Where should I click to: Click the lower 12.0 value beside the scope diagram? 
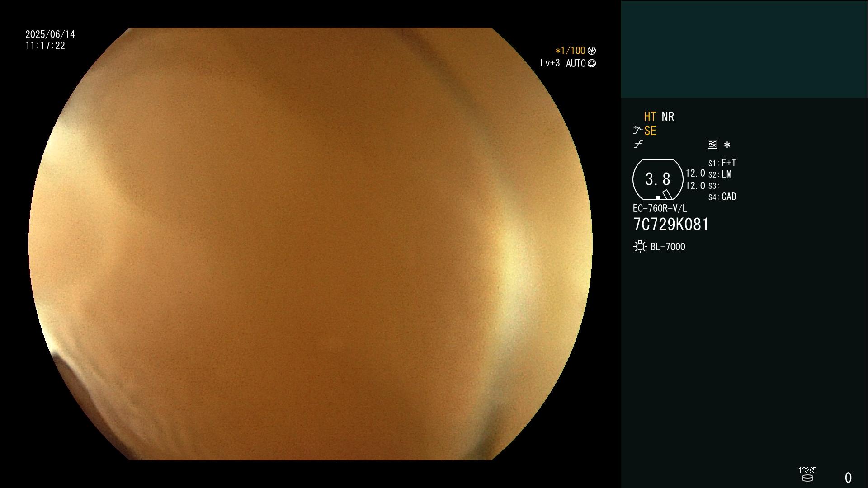(x=695, y=186)
